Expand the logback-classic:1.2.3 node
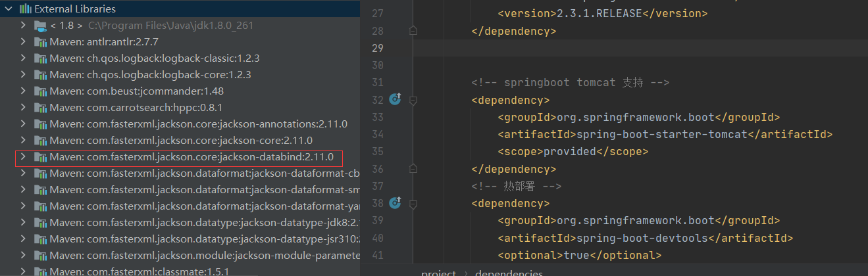 tap(24, 58)
